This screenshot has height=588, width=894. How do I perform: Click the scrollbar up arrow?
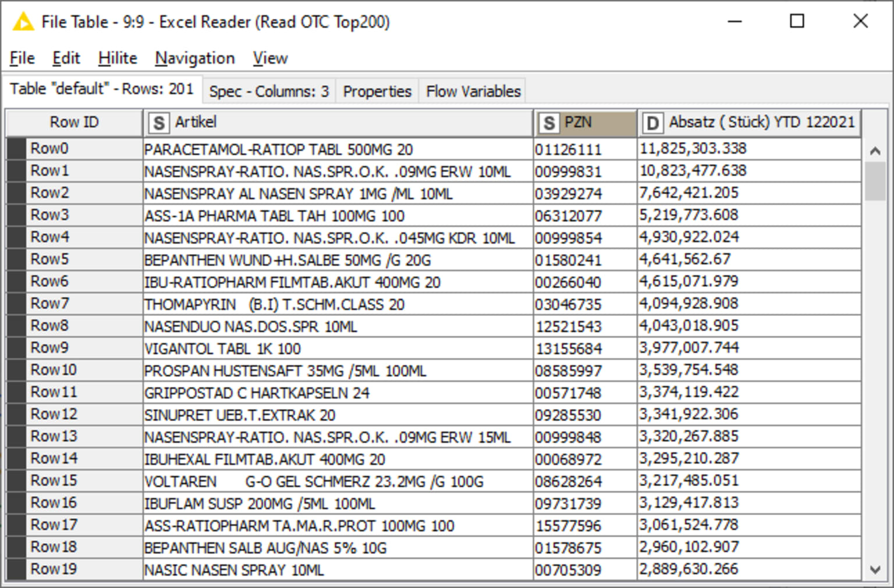875,151
